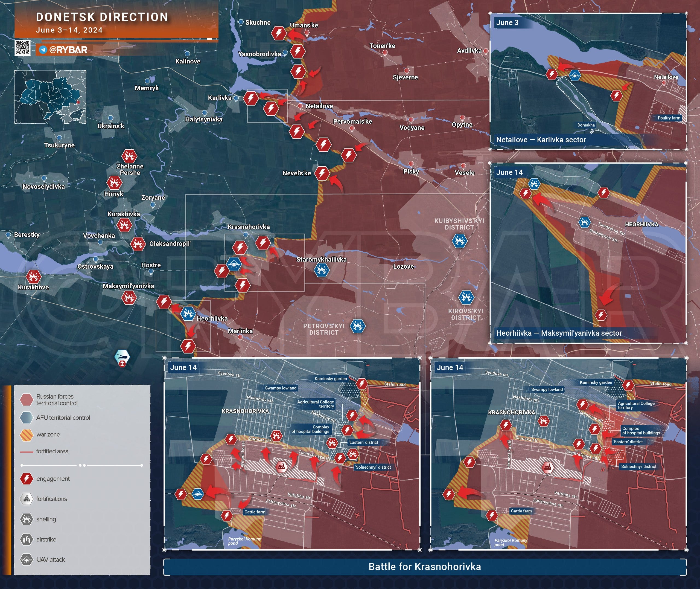Click the red shelling icon above Hirnyk
The width and height of the screenshot is (700, 589).
coord(114,183)
